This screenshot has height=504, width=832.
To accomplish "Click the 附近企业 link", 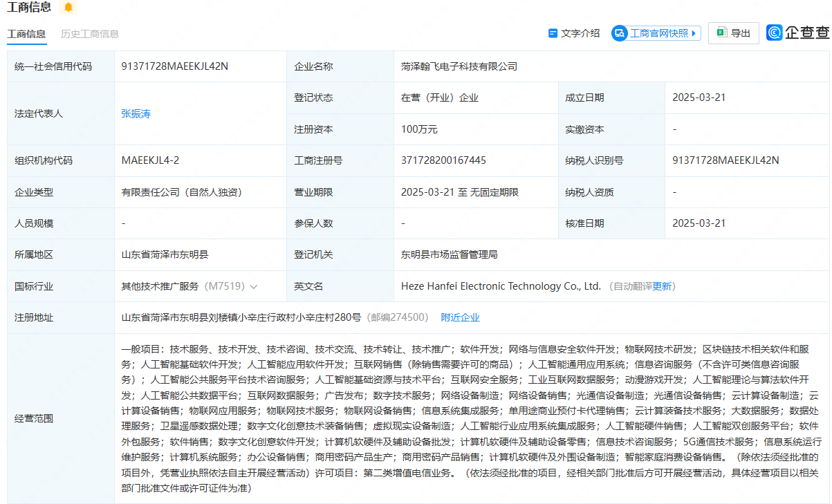I will pyautogui.click(x=460, y=317).
